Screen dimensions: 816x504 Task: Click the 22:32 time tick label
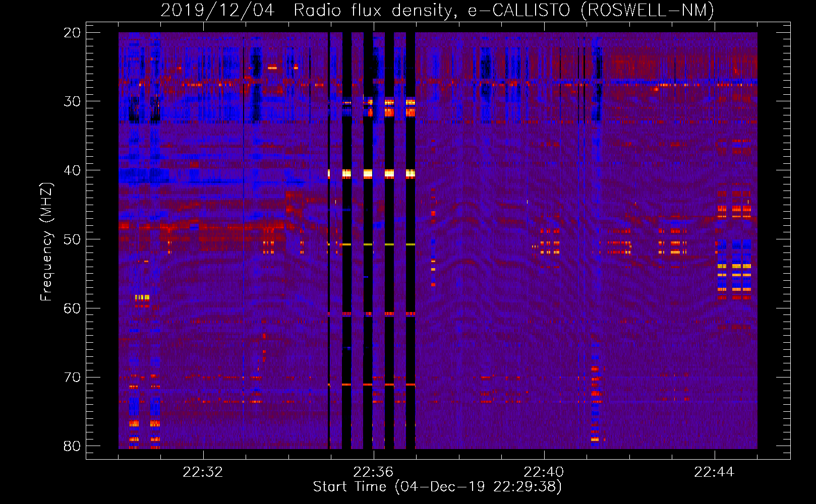[x=203, y=472]
